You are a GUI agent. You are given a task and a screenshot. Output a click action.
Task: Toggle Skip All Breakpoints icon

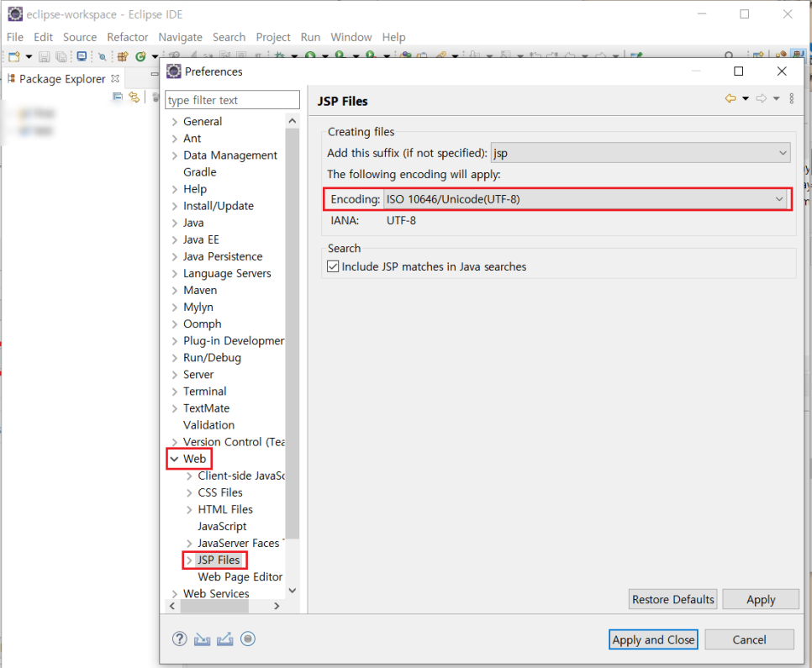coord(103,57)
